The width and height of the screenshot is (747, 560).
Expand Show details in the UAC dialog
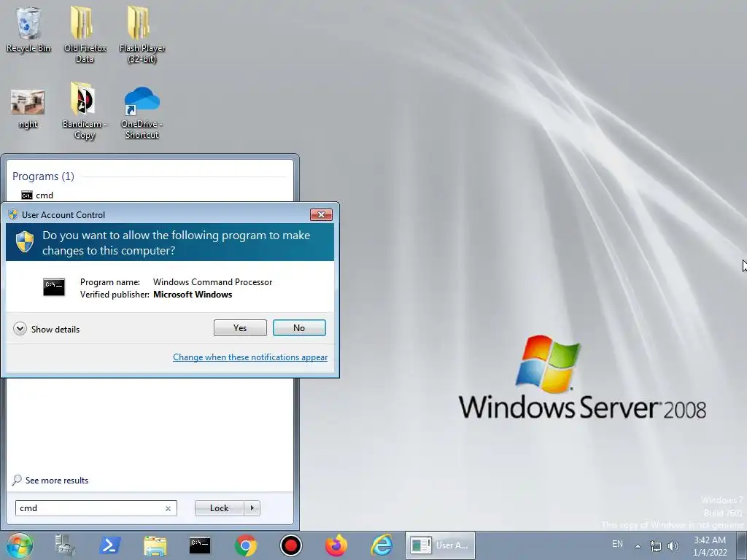(47, 329)
